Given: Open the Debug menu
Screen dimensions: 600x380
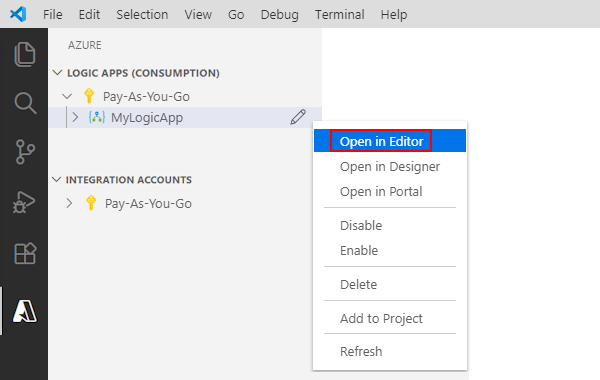Looking at the screenshot, I should pos(279,15).
